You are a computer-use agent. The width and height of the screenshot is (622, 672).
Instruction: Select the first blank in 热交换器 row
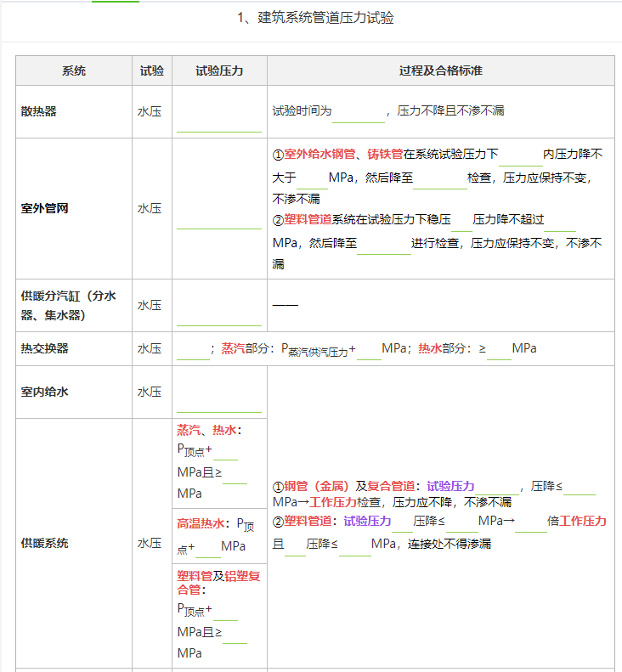(193, 351)
